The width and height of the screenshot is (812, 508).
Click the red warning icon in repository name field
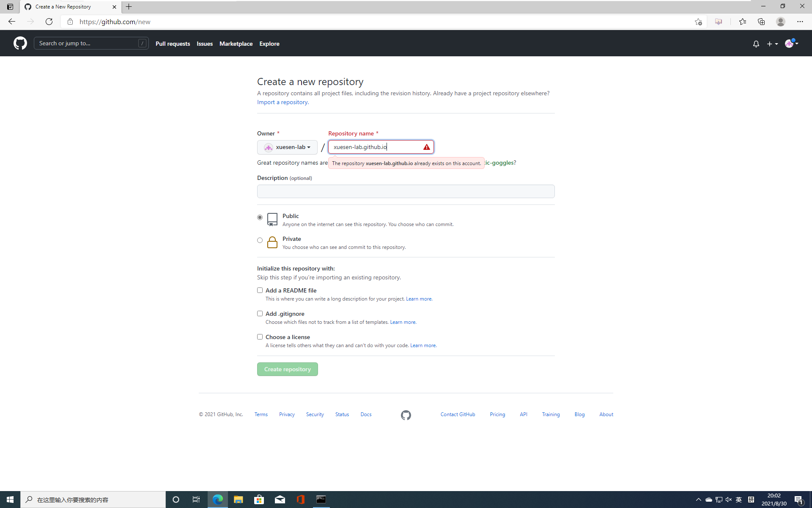coord(426,147)
